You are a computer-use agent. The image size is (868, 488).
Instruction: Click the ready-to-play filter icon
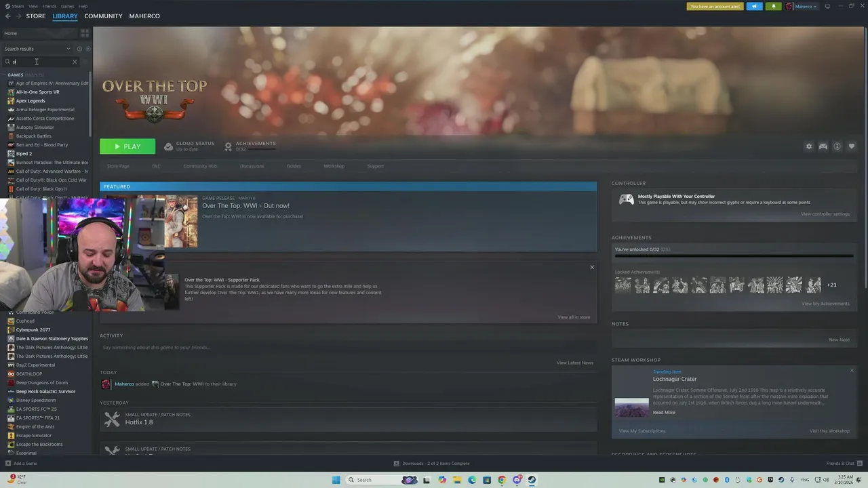(x=87, y=49)
